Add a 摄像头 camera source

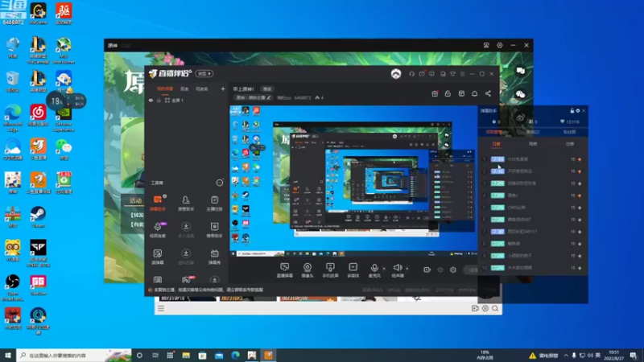click(308, 270)
